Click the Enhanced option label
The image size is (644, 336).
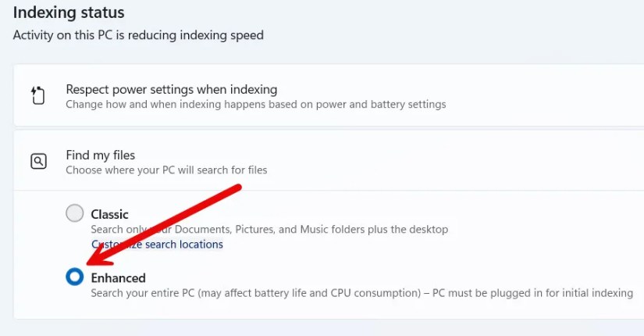(x=118, y=277)
